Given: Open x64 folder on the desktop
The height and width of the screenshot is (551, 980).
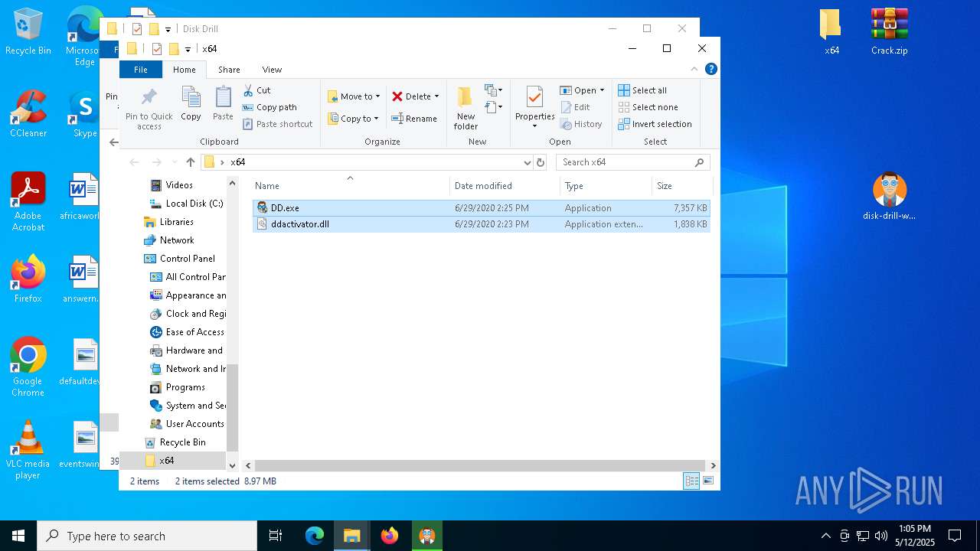Looking at the screenshot, I should (x=831, y=32).
